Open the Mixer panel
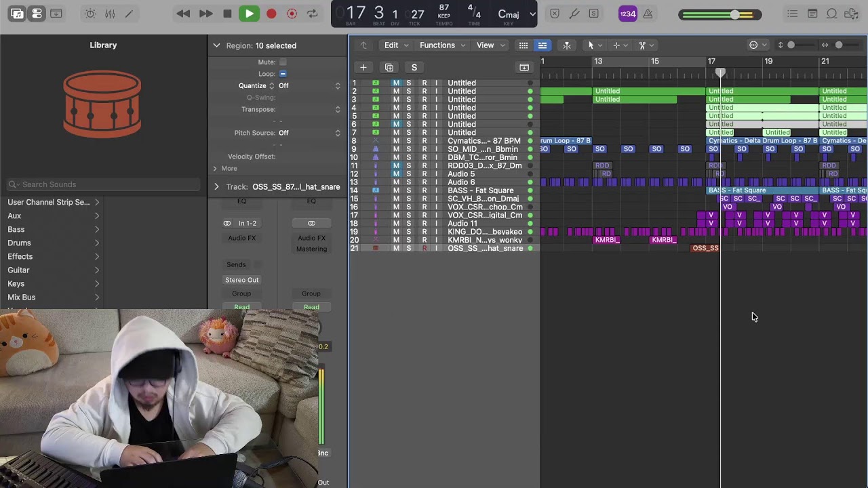 click(110, 14)
